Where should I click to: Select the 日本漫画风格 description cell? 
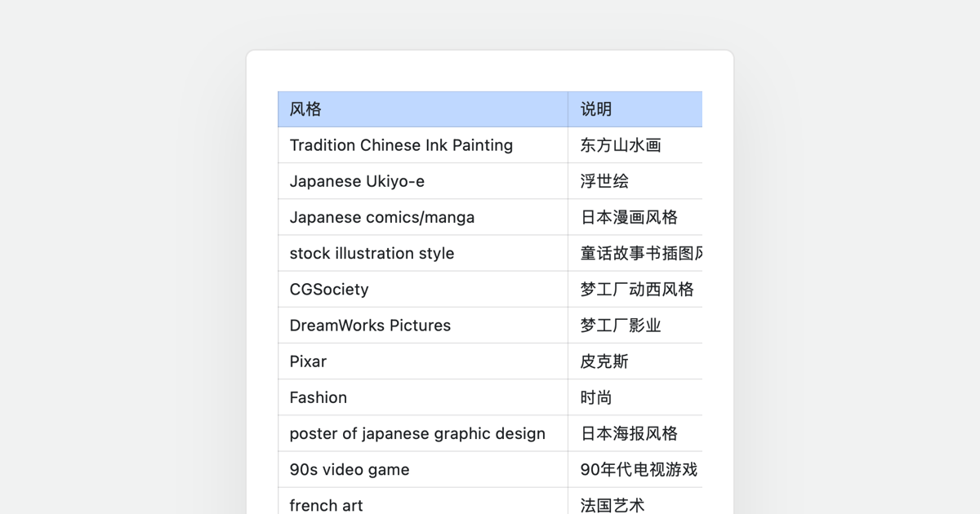click(629, 217)
